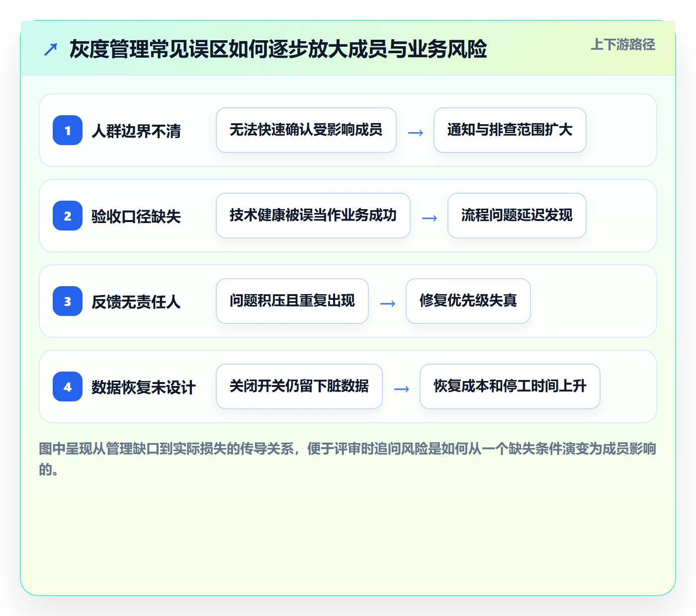Screen dimensions: 696x616
Task: Select the 验收口径缺失 heading
Action: [x=136, y=217]
